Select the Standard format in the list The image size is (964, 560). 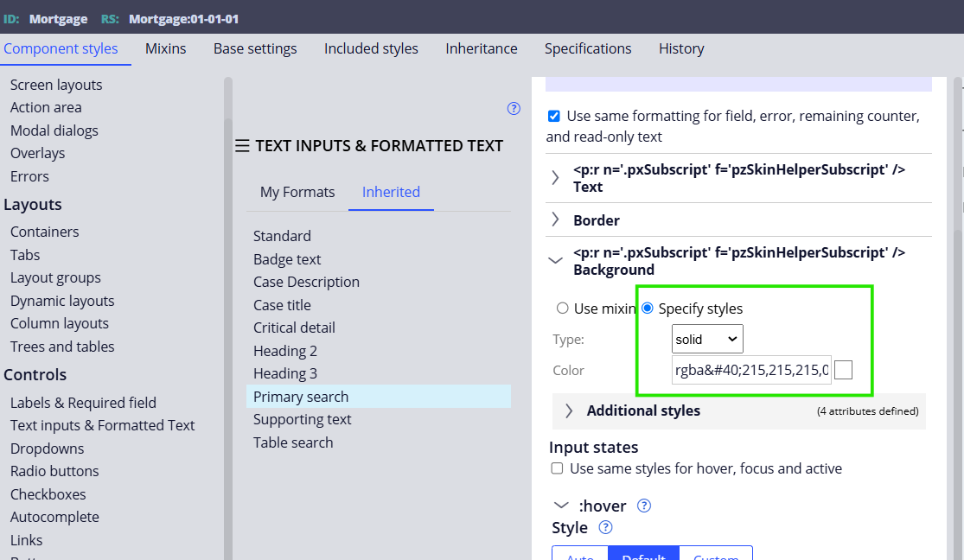pos(282,235)
